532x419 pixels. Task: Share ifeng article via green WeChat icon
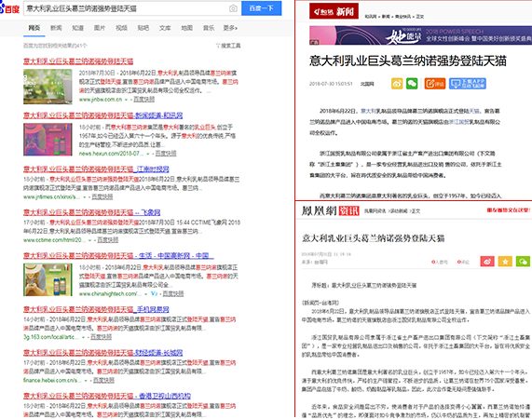click(x=524, y=262)
